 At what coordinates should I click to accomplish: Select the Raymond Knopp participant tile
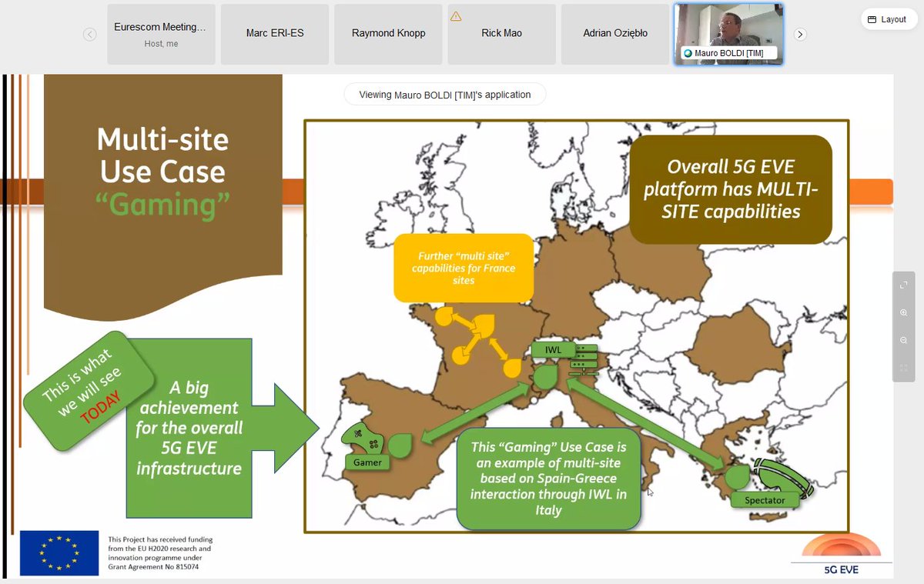click(x=388, y=35)
